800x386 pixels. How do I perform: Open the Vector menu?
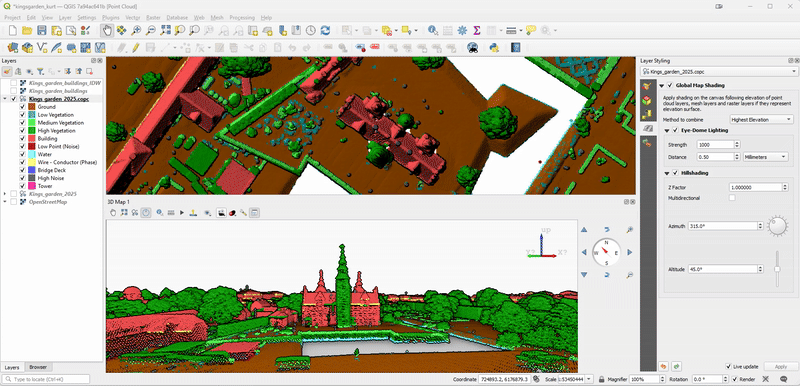coord(133,17)
